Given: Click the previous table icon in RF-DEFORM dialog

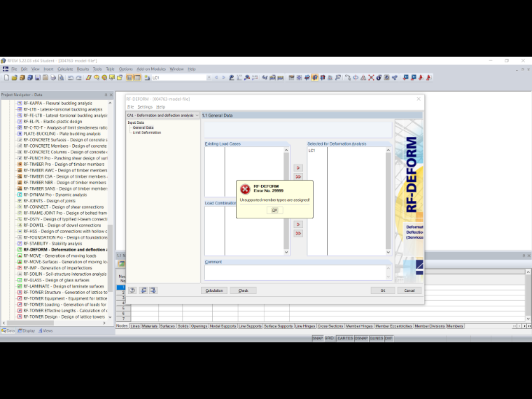Looking at the screenshot, I should coord(143,290).
